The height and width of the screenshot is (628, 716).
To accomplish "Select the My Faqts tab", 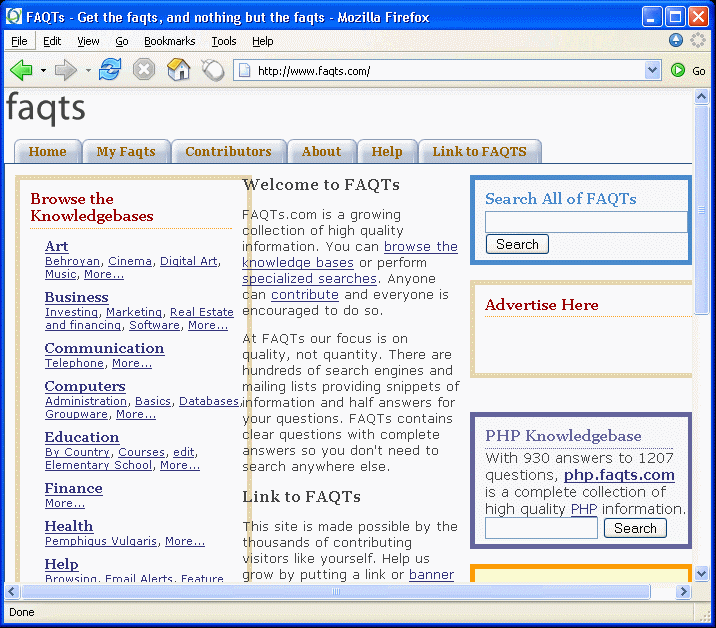I will pyautogui.click(x=126, y=152).
